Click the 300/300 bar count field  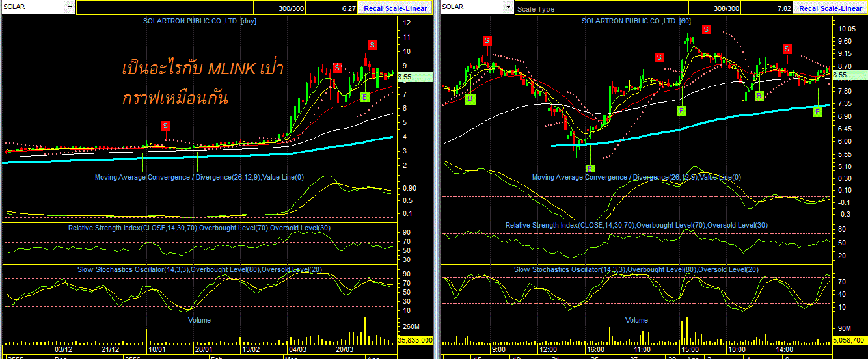tap(278, 8)
